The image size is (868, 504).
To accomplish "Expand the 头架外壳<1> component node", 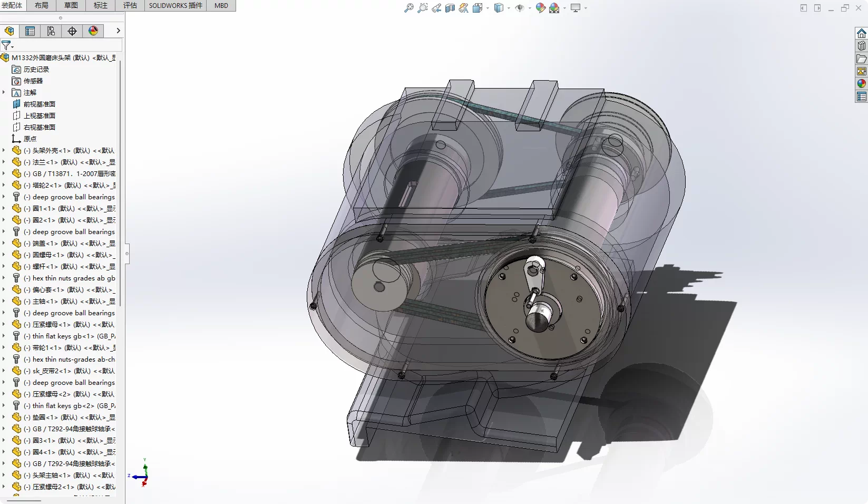I will pos(4,150).
